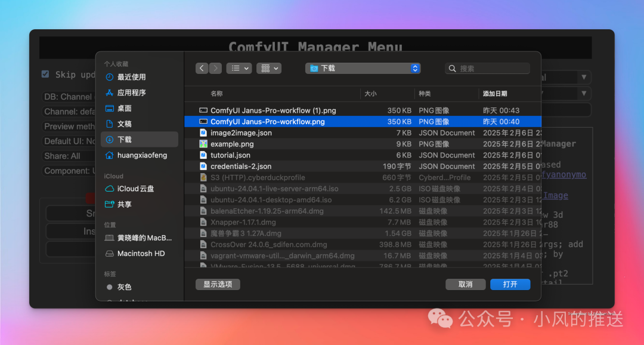Screen dimensions: 644x345
Task: Open the top-right dropdown arrow in ComfyUI Manager
Action: coord(584,77)
